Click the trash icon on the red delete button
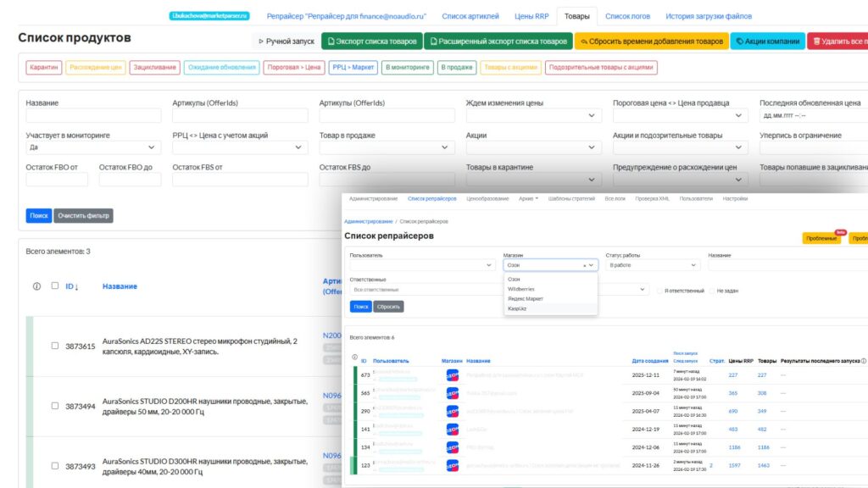 [x=815, y=41]
